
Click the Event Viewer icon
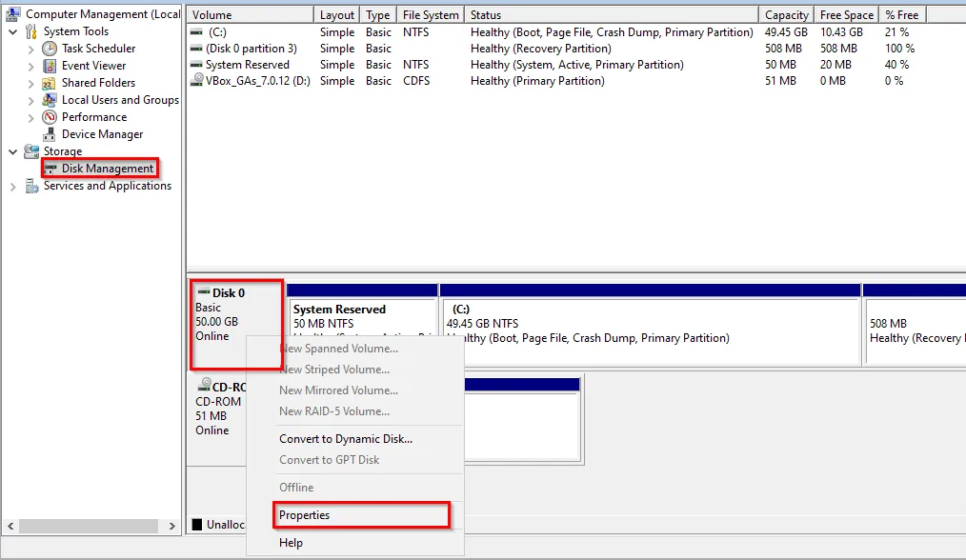(50, 66)
